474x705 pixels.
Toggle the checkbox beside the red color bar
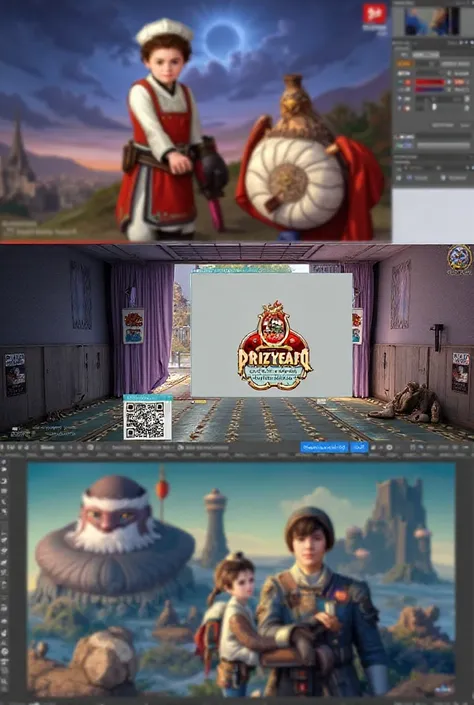tap(449, 82)
